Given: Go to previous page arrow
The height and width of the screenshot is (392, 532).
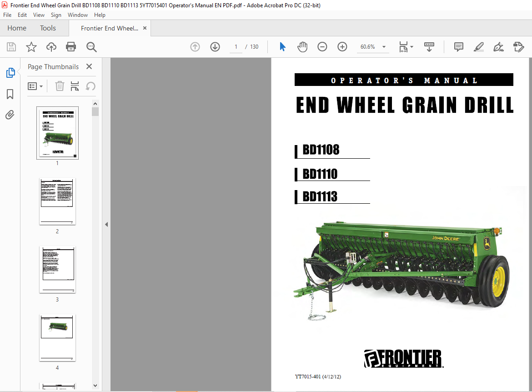Looking at the screenshot, I should coord(195,47).
